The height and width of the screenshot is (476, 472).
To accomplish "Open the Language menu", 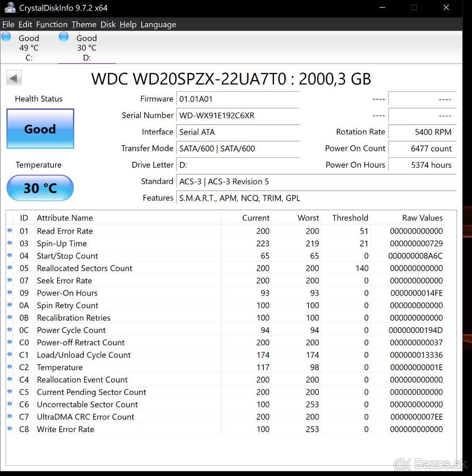I will tap(158, 25).
